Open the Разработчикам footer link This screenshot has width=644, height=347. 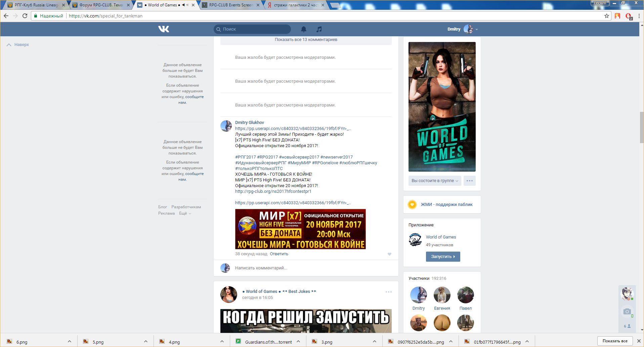coord(186,207)
